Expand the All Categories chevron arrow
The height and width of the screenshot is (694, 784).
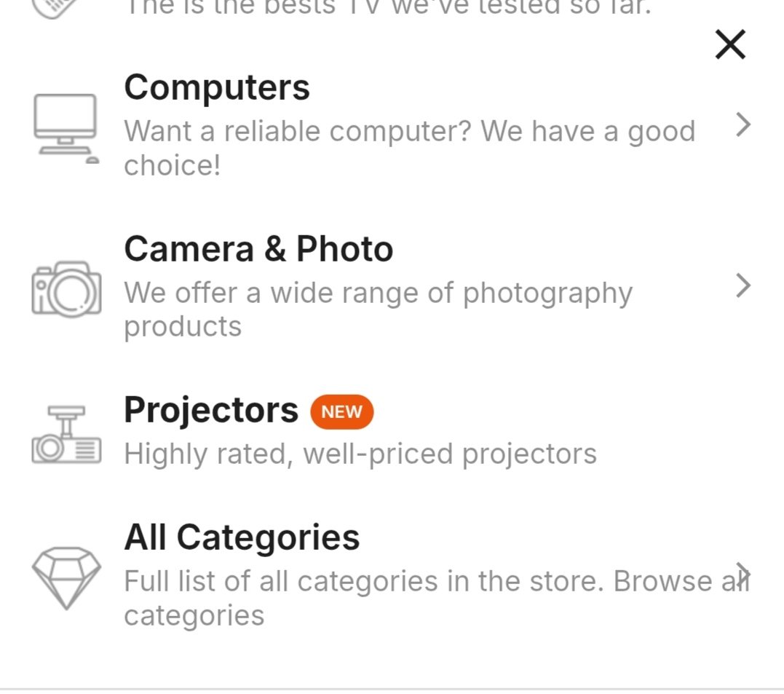pos(743,572)
